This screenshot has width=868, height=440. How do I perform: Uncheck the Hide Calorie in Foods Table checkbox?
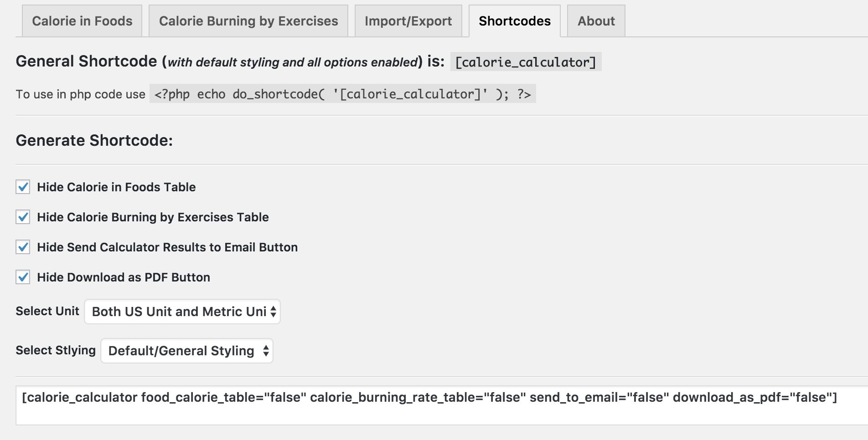click(x=23, y=187)
